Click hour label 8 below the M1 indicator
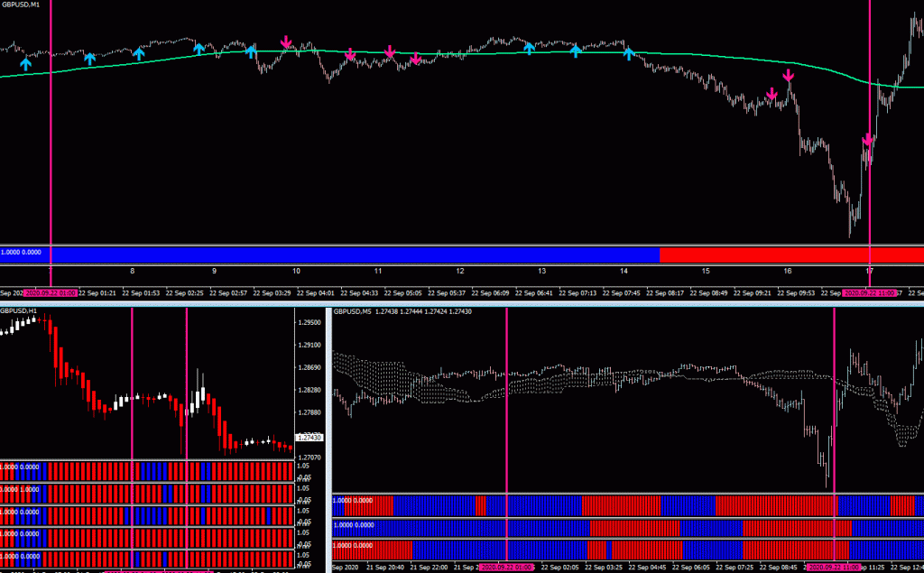This screenshot has height=573, width=924. coord(132,272)
